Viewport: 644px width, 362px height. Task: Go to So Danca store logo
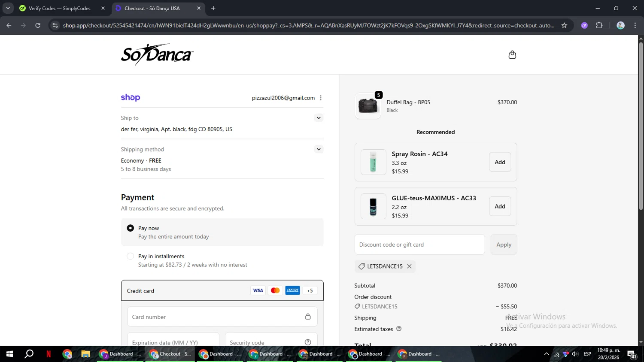157,54
